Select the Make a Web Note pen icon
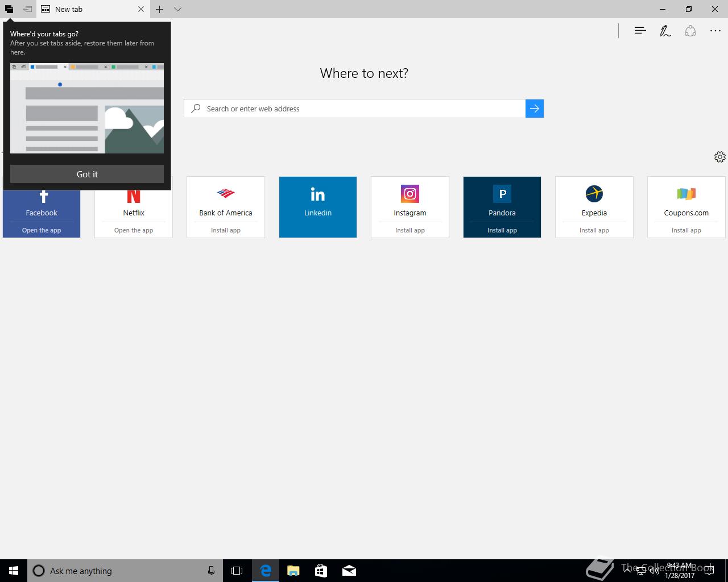The image size is (728, 582). (665, 31)
